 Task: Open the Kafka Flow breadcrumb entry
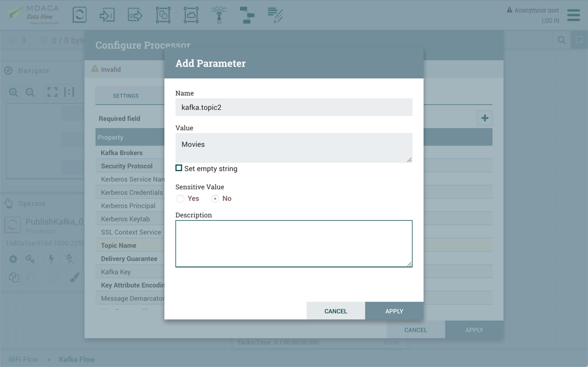[x=77, y=359]
